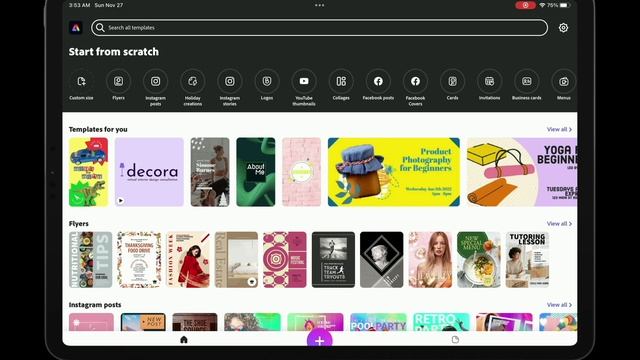This screenshot has height=360, width=640.
Task: Select the Retro Party Instagram template
Action: tap(441, 322)
